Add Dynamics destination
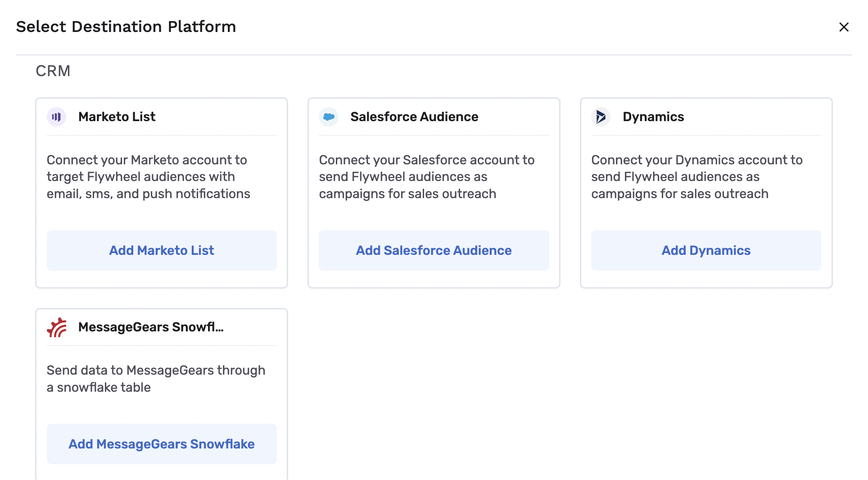Viewport: 868px width, 480px height. pyautogui.click(x=706, y=250)
